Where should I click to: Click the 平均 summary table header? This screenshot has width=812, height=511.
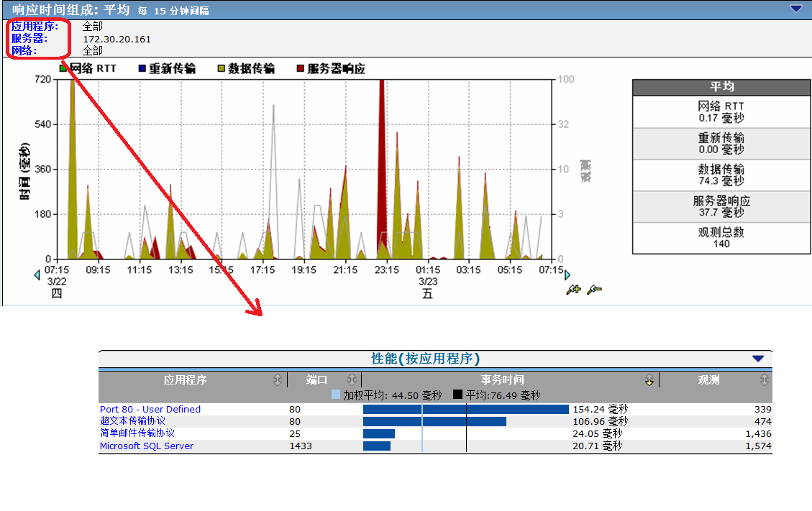(x=721, y=87)
